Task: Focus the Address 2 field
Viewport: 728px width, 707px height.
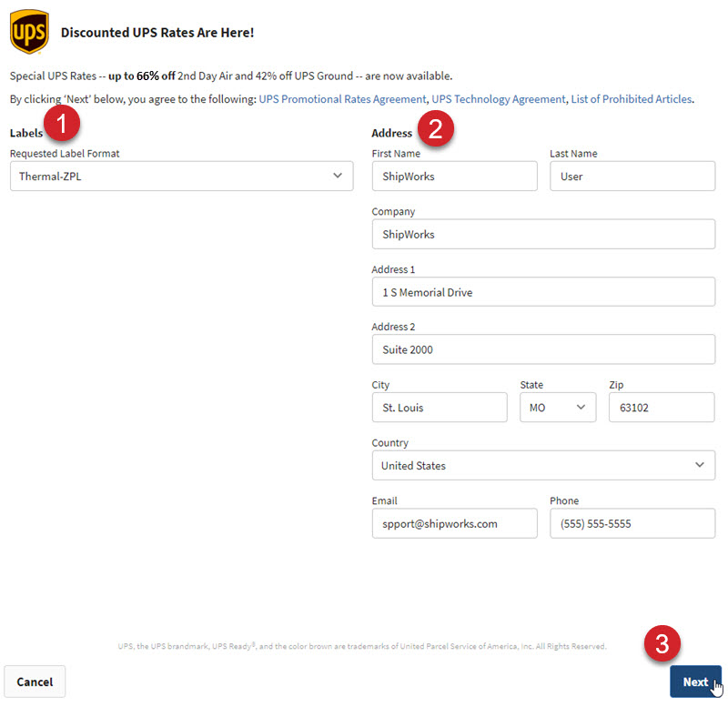Action: click(543, 349)
